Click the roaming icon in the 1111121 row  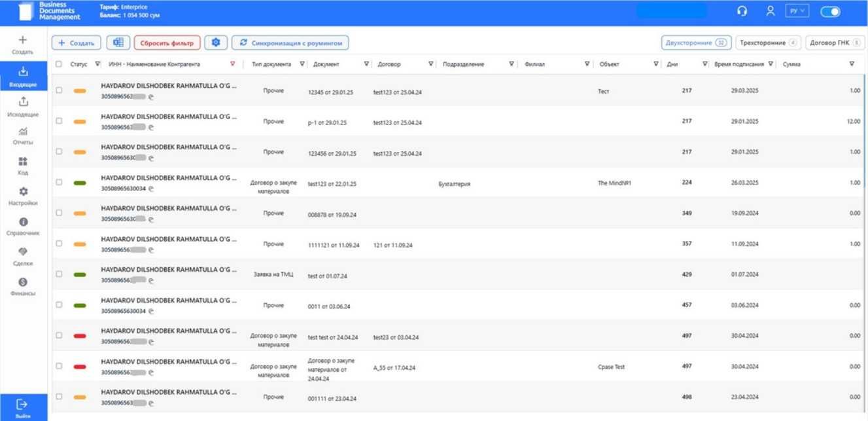(152, 249)
